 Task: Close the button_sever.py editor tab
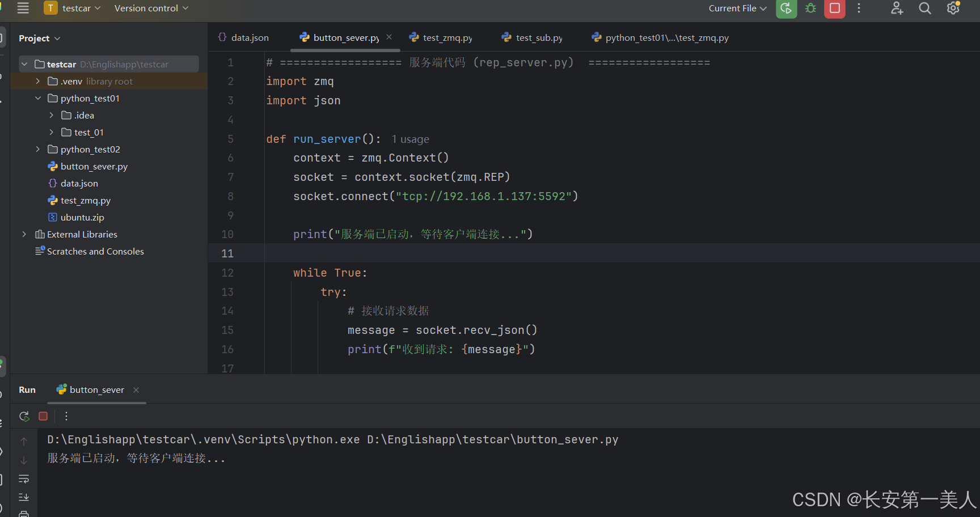[388, 36]
